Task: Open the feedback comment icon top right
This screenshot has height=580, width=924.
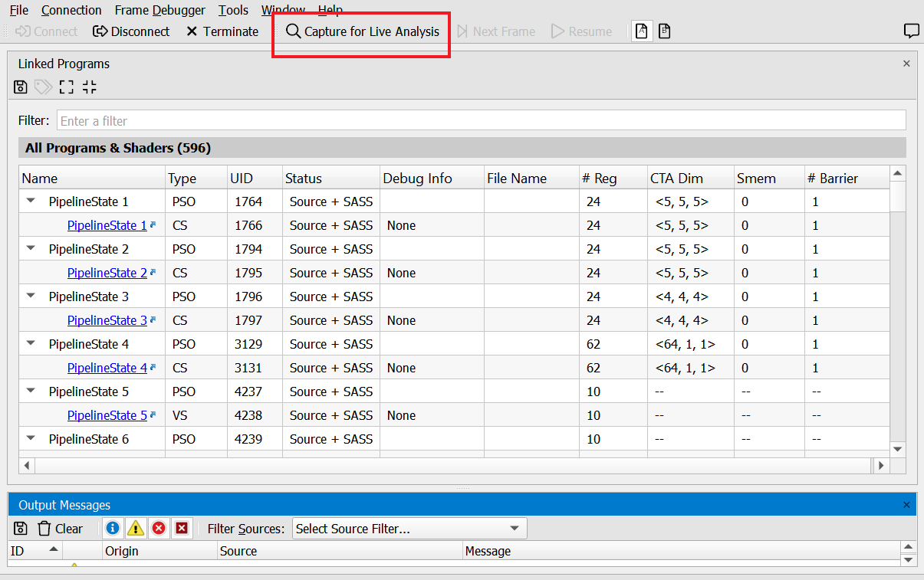Action: (x=911, y=31)
